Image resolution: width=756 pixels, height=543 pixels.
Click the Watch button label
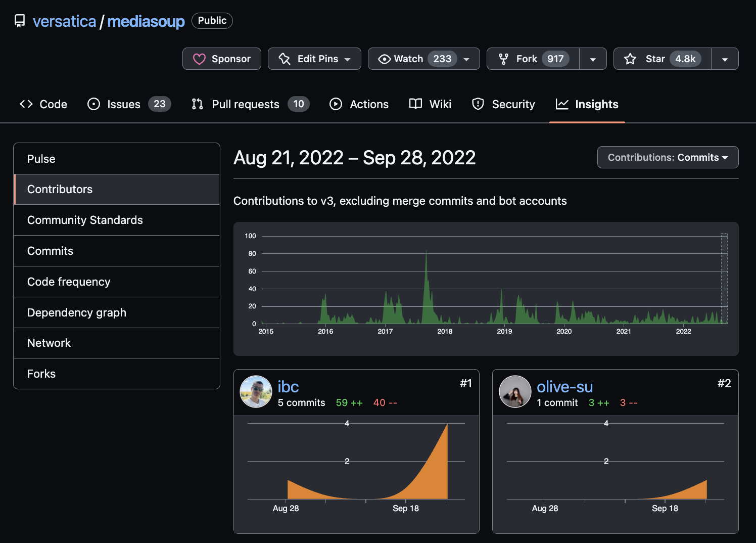pos(408,59)
